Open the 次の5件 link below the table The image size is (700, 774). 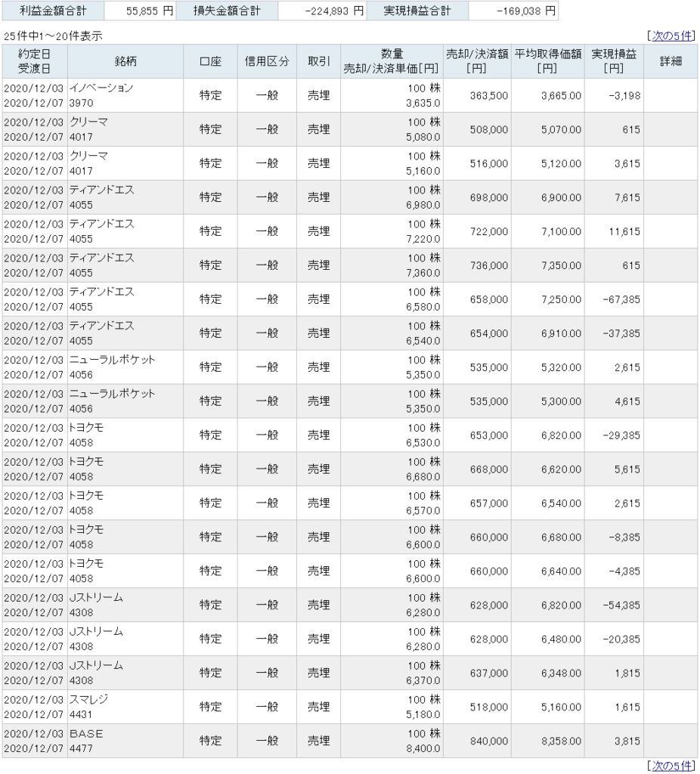pyautogui.click(x=671, y=766)
